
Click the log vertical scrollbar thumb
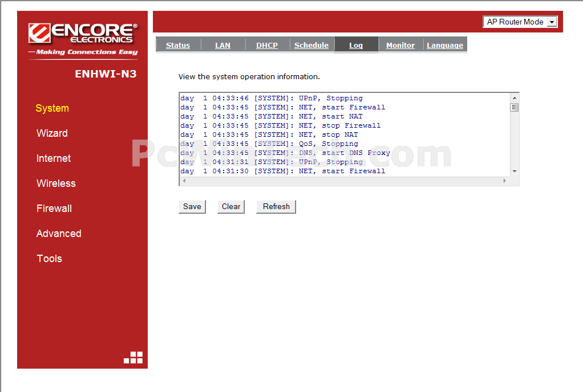(x=515, y=107)
